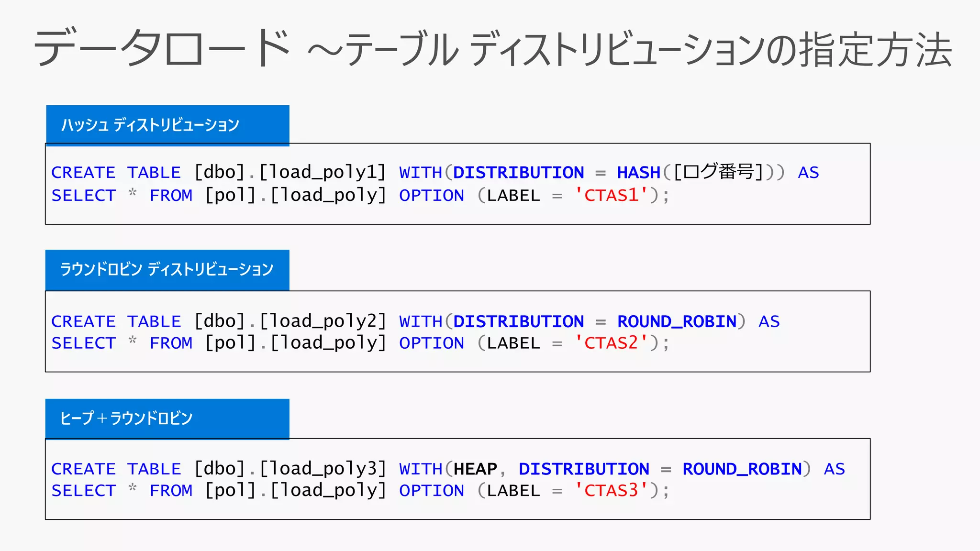This screenshot has height=551, width=980.
Task: Click OPTION keyword in the CTAS1 line
Action: click(432, 196)
